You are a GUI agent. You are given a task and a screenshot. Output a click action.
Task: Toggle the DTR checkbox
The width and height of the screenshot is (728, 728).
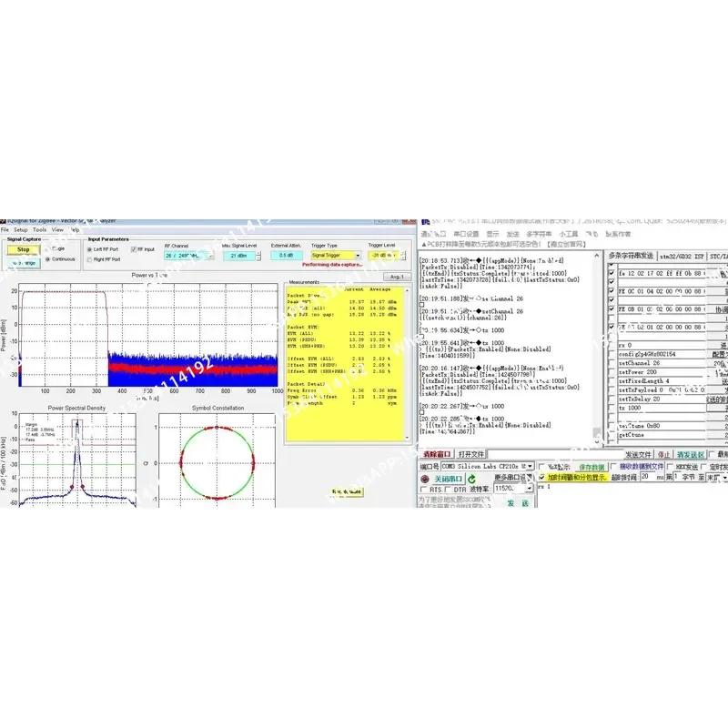point(448,490)
